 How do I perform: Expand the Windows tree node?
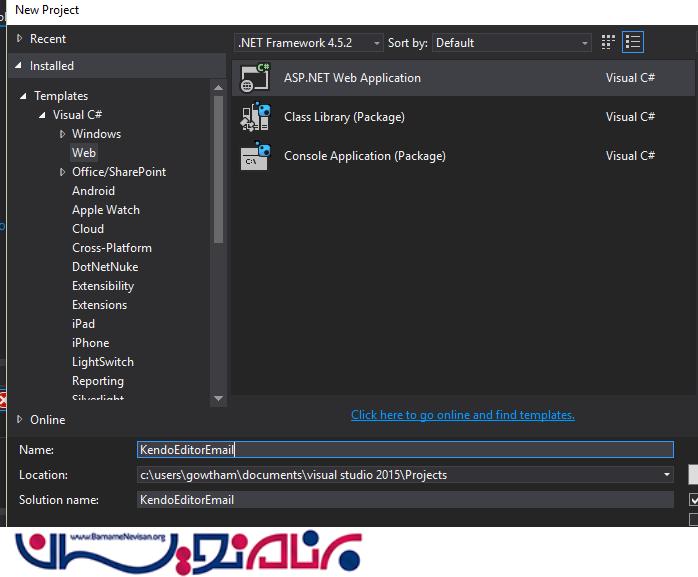point(62,134)
